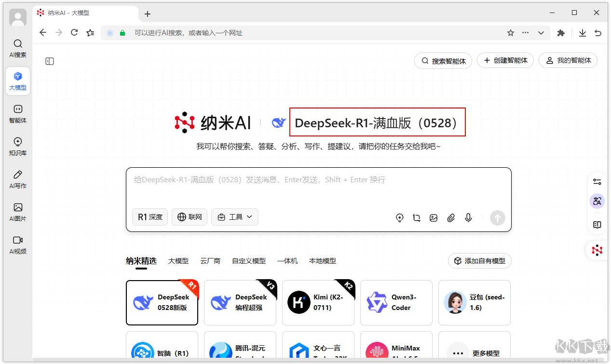Open 我的智能体 page
This screenshot has width=611, height=364.
(568, 60)
